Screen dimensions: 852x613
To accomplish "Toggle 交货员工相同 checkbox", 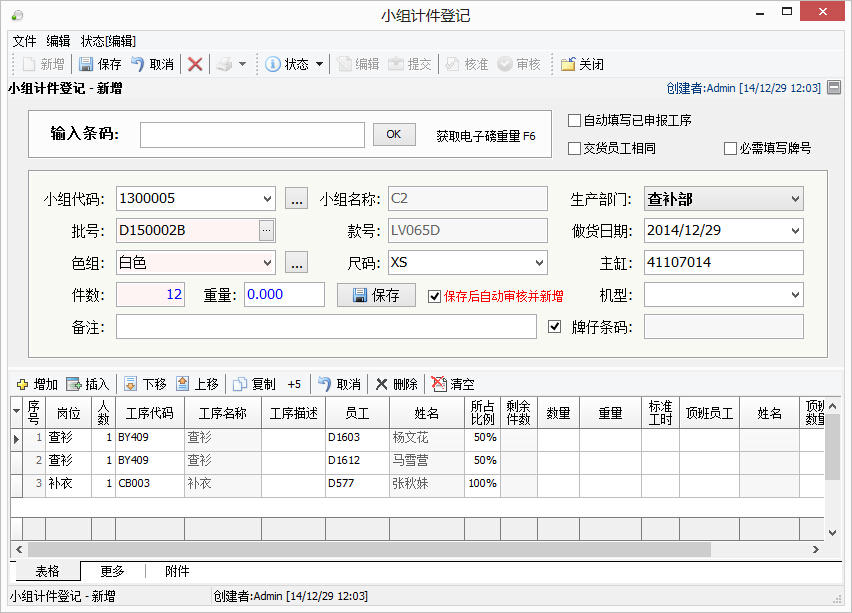I will 574,148.
